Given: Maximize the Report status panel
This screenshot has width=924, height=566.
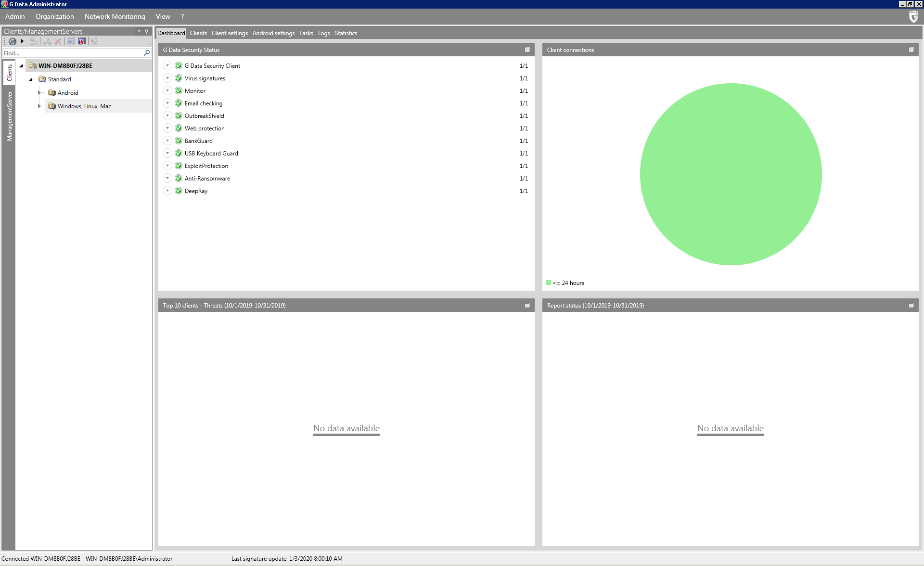Looking at the screenshot, I should click(x=911, y=306).
